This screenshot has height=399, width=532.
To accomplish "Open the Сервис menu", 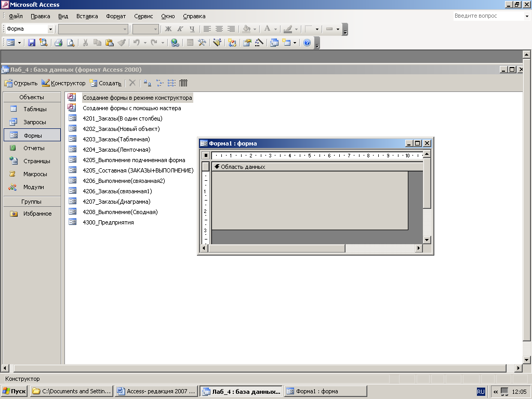I will pyautogui.click(x=143, y=16).
